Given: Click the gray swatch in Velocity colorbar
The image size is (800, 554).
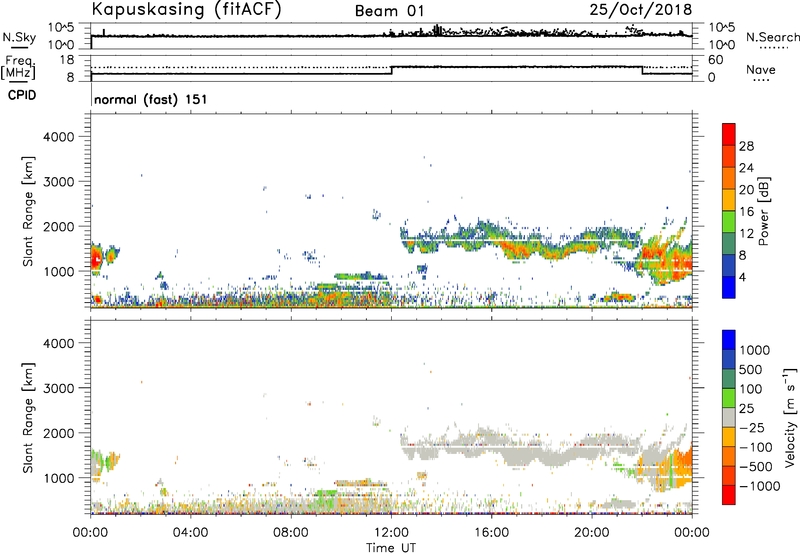Looking at the screenshot, I should 729,417.
